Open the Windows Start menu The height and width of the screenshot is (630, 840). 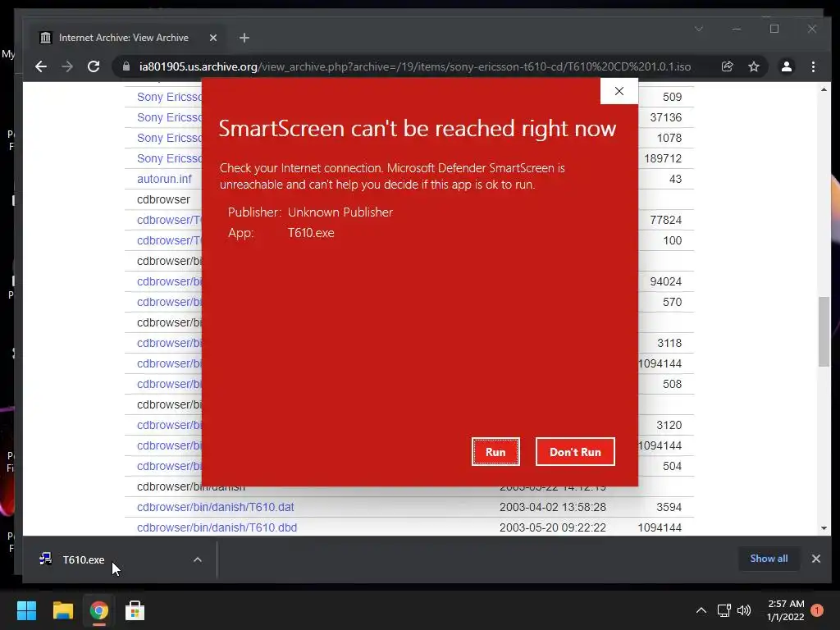point(27,610)
